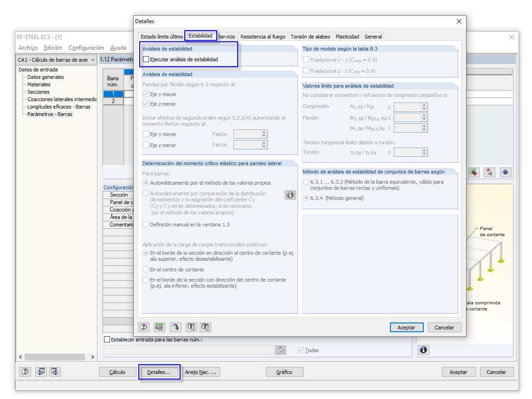Open Archivo menu

[x=28, y=48]
